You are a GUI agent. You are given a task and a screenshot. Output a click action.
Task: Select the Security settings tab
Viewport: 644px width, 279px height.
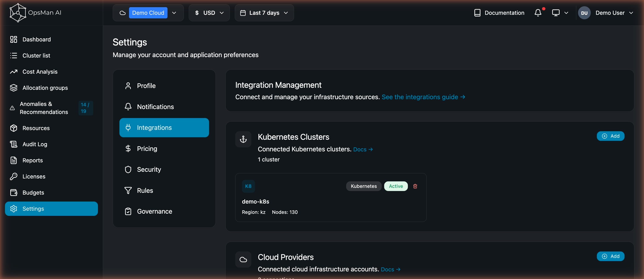[164, 170]
